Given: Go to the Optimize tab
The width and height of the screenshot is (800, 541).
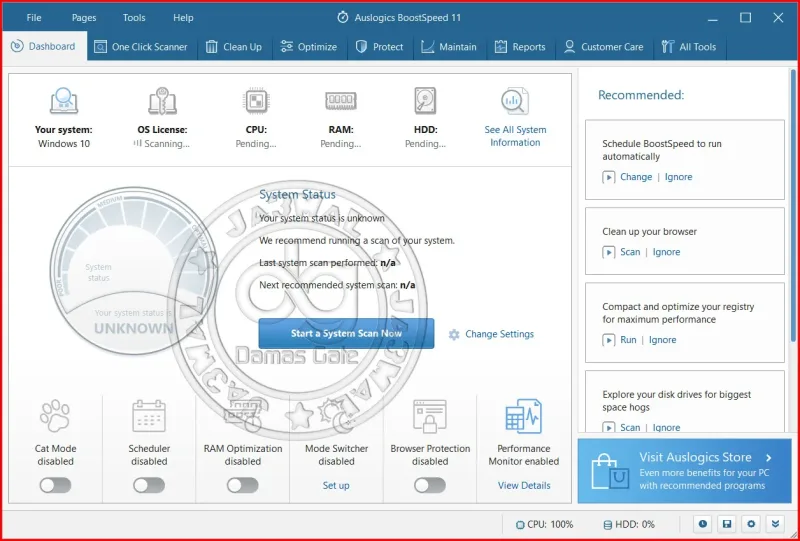Looking at the screenshot, I should [309, 47].
